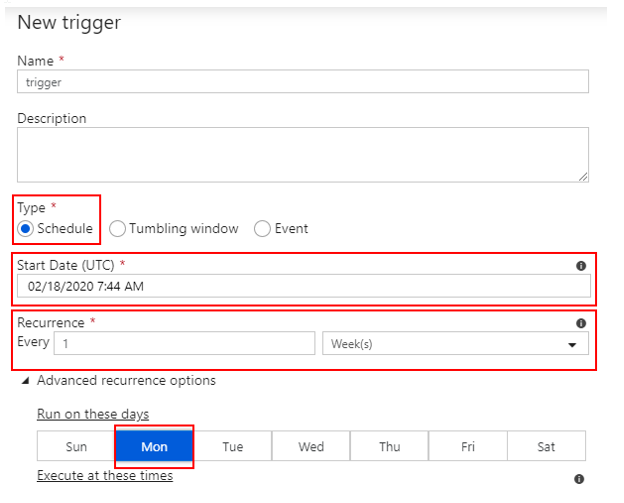The height and width of the screenshot is (503, 624).
Task: Click inside the Description text area
Action: coord(302,154)
